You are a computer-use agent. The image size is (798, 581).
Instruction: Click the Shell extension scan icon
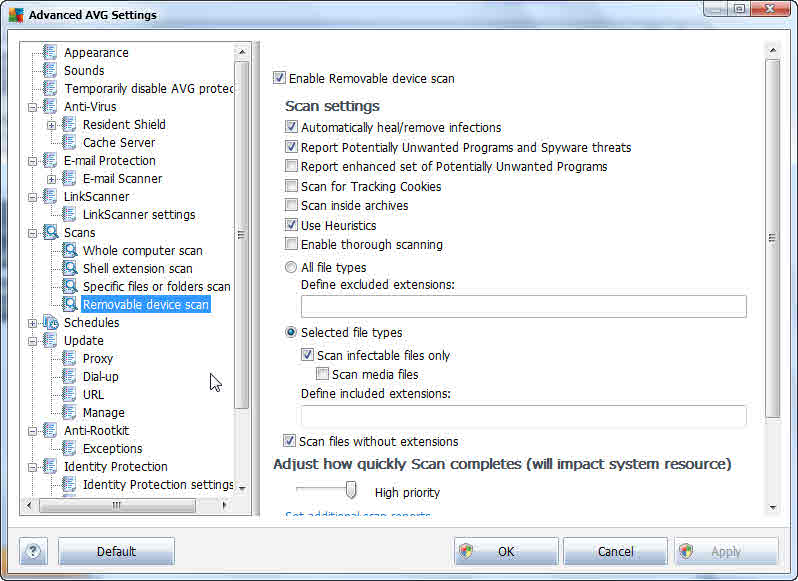point(70,268)
